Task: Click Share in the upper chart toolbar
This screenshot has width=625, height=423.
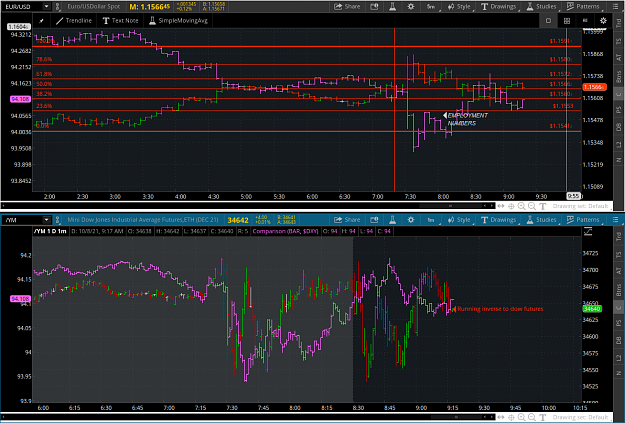Action: 347,6
